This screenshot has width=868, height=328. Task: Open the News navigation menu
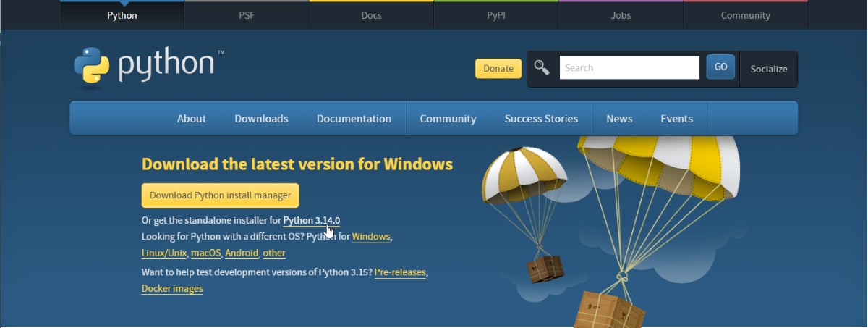[619, 119]
